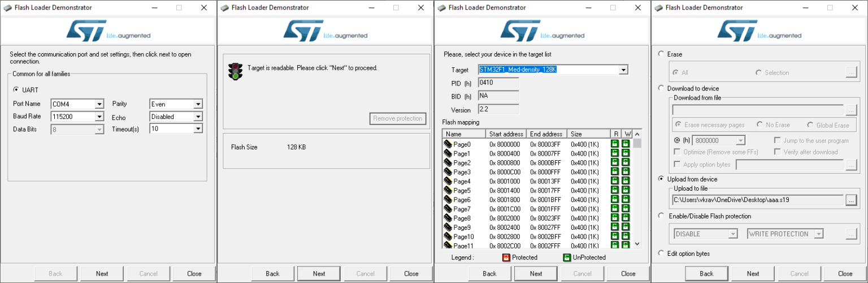868x283 pixels.
Task: Click the read lock icon for Page3
Action: tap(615, 172)
